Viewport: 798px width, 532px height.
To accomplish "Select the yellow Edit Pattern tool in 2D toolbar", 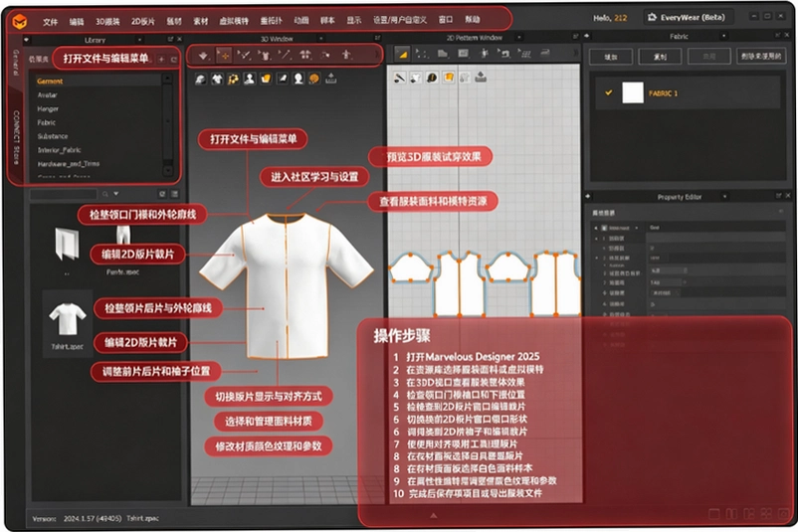I will pos(402,54).
